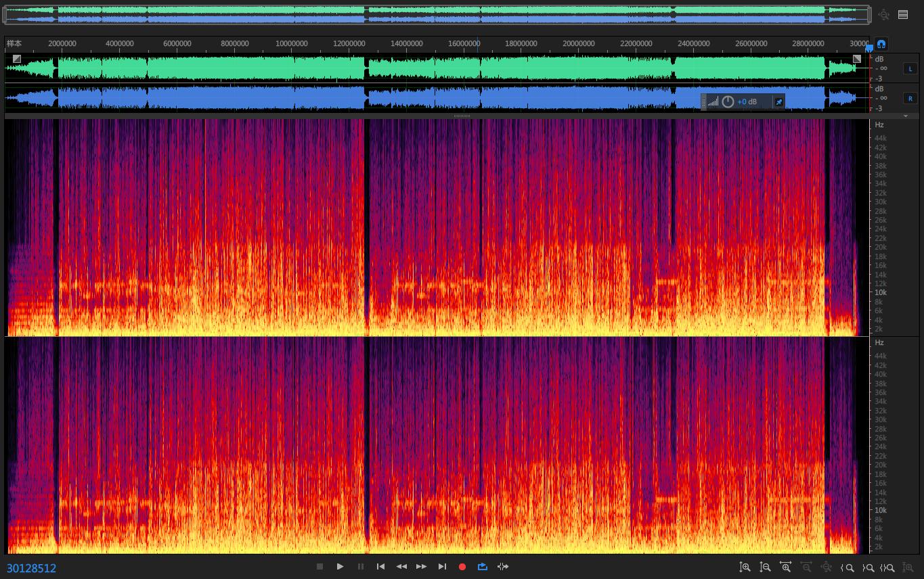Pin the HUD volume overlay
924x579 pixels.
pyautogui.click(x=778, y=101)
